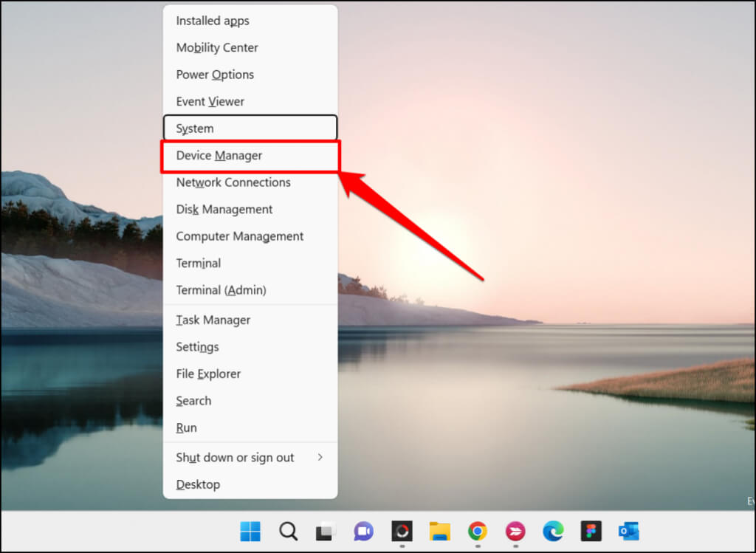The height and width of the screenshot is (553, 756).
Task: Open Search from the taskbar
Action: [288, 532]
